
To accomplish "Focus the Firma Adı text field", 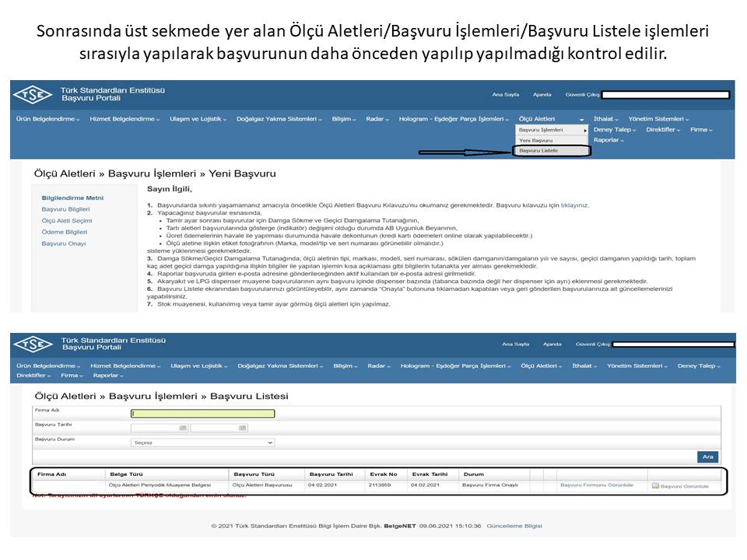I will [x=203, y=414].
